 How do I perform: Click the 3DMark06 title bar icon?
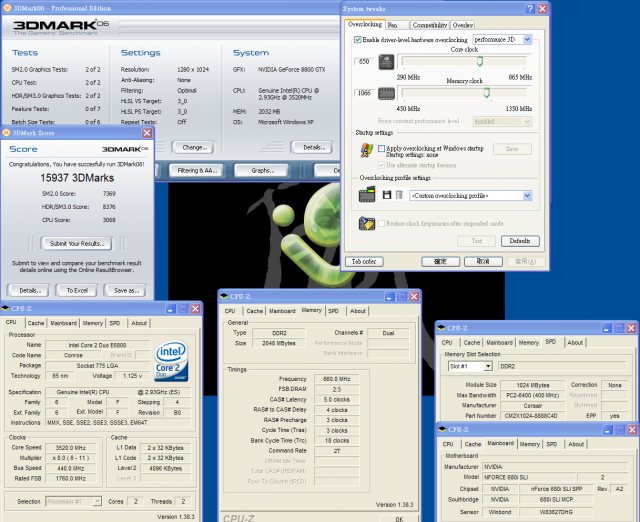7,8
